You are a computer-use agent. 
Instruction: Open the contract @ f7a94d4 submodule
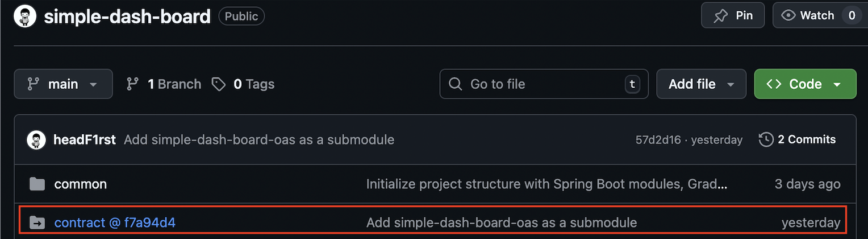click(x=115, y=222)
